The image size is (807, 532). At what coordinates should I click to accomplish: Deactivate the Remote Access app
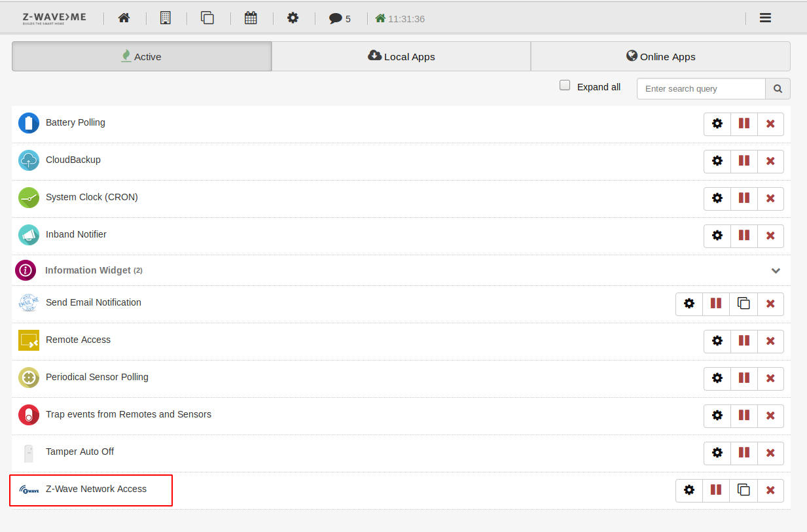coord(744,341)
